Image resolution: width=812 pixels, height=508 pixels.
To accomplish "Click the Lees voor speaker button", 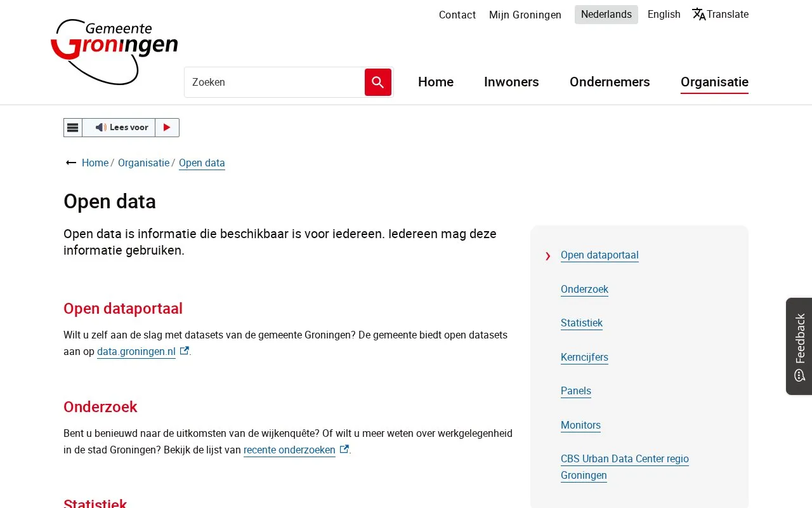I will pyautogui.click(x=119, y=128).
